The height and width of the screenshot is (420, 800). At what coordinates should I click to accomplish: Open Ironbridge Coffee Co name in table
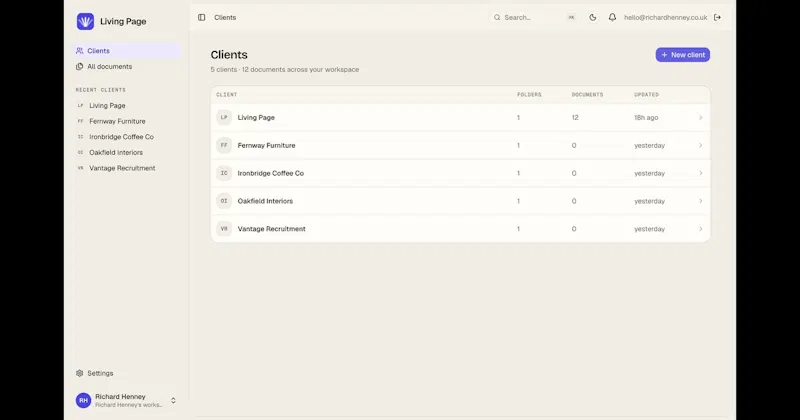pyautogui.click(x=270, y=173)
